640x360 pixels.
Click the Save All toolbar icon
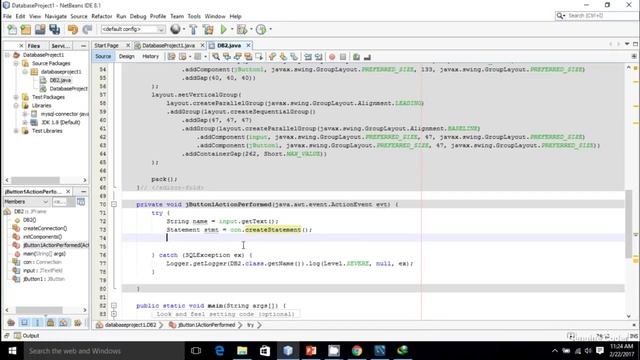(x=54, y=29)
